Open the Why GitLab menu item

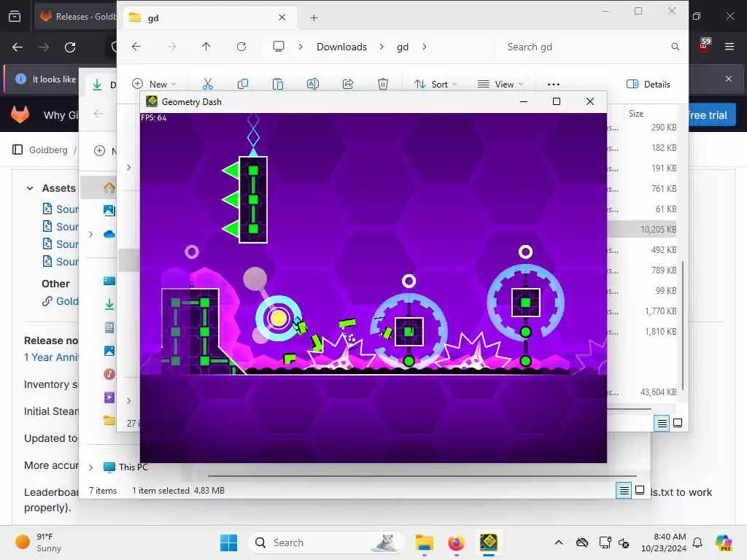[61, 115]
